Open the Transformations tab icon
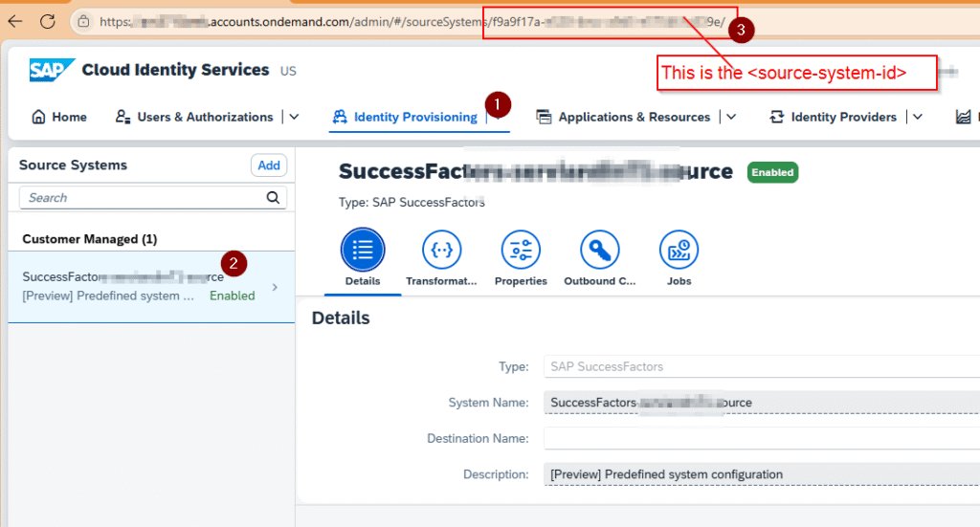Image resolution: width=980 pixels, height=527 pixels. click(x=442, y=250)
